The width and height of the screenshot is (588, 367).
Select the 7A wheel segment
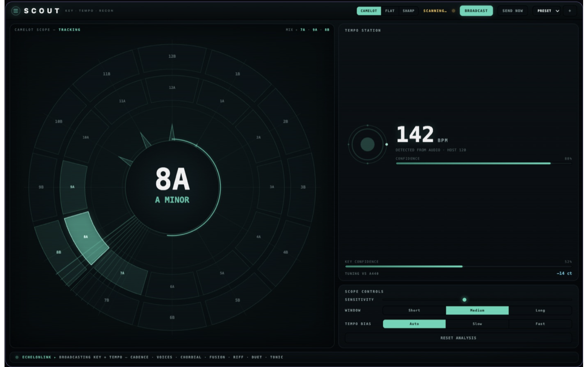pos(122,273)
